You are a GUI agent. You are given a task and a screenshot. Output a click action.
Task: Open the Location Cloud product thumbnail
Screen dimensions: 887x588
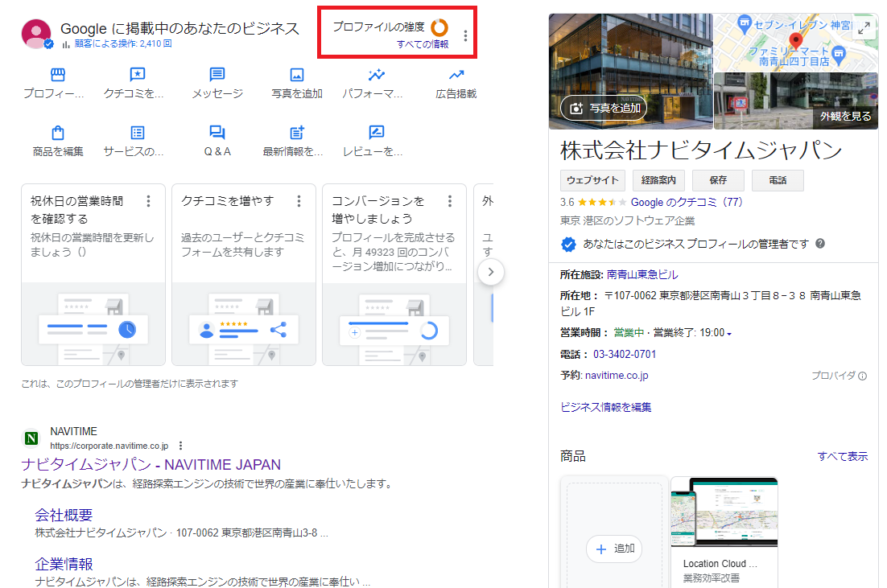724,512
